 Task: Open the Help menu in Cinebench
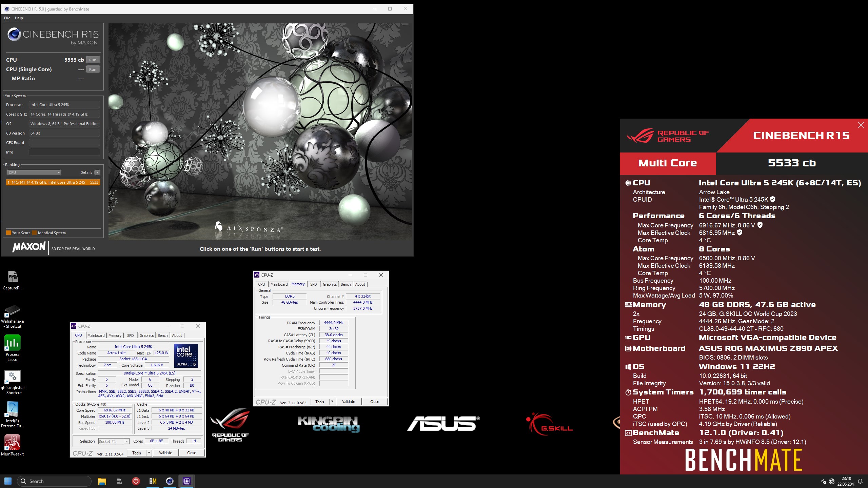19,18
